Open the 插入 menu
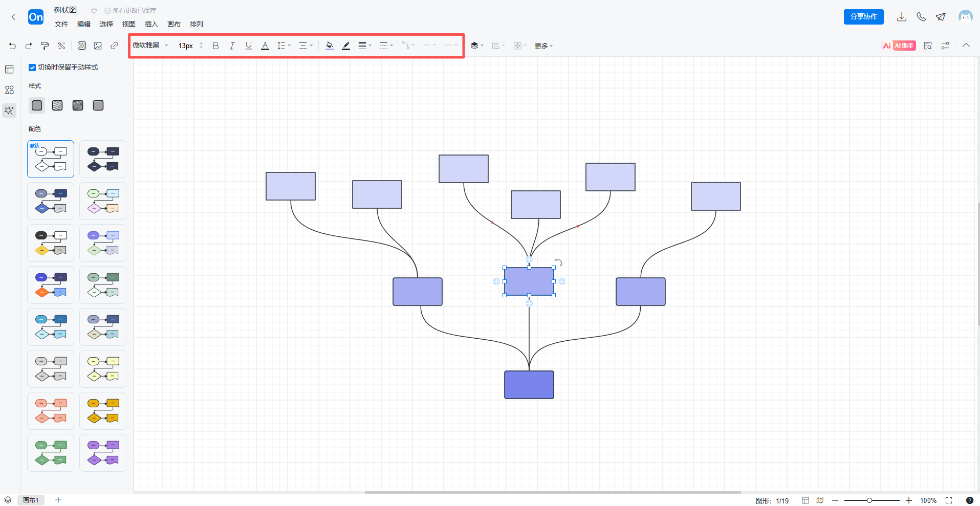Screen dimensions: 980x506 (151, 24)
